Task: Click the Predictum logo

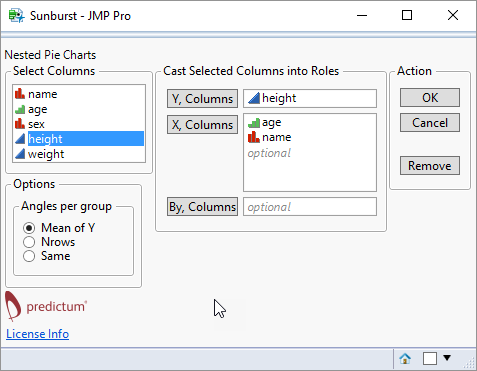Action: click(46, 306)
